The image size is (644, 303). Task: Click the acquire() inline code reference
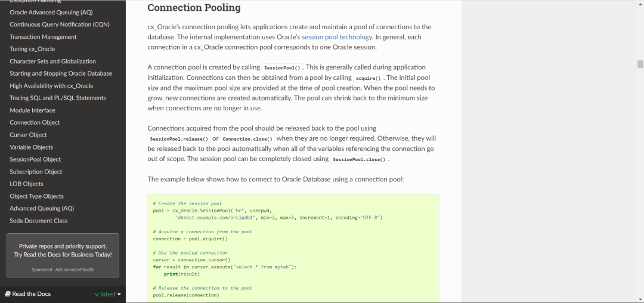pos(368,78)
